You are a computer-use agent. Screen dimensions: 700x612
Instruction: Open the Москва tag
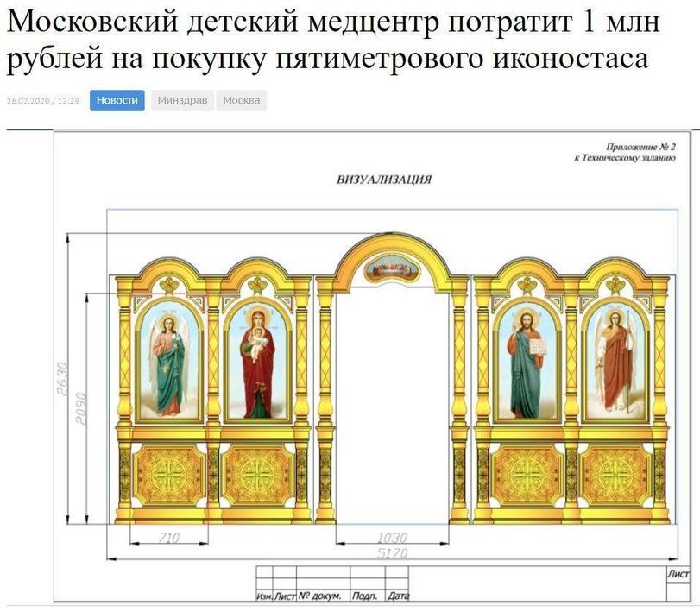[241, 100]
